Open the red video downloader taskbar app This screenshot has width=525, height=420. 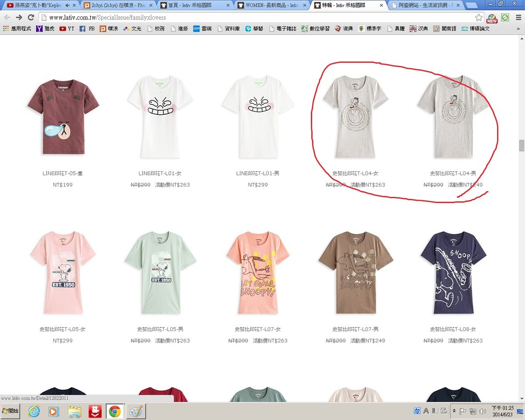pos(95,411)
